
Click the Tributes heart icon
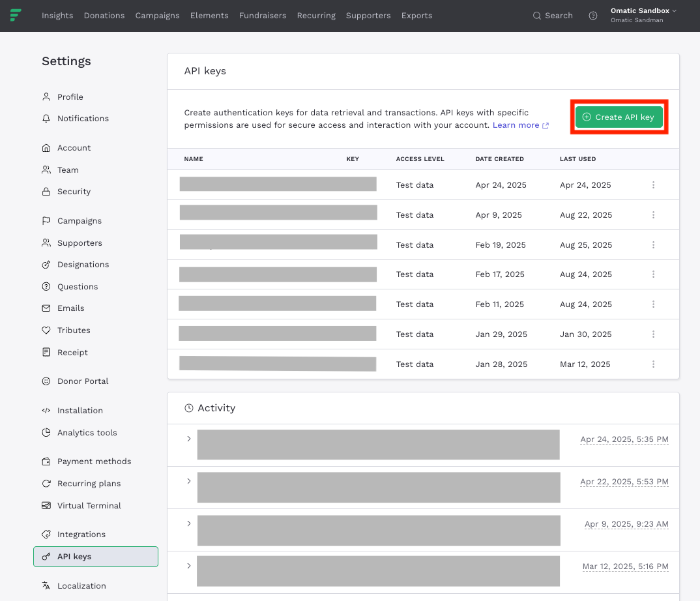[x=46, y=330]
